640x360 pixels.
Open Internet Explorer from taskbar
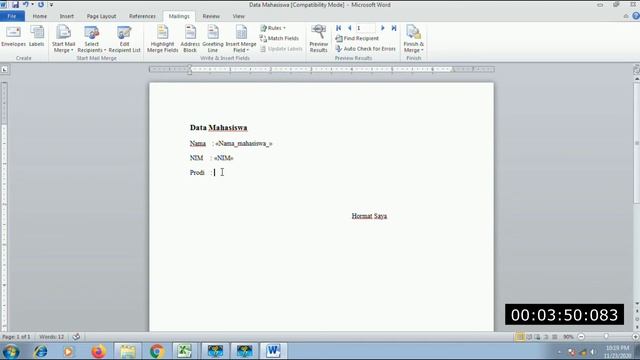tap(40, 351)
